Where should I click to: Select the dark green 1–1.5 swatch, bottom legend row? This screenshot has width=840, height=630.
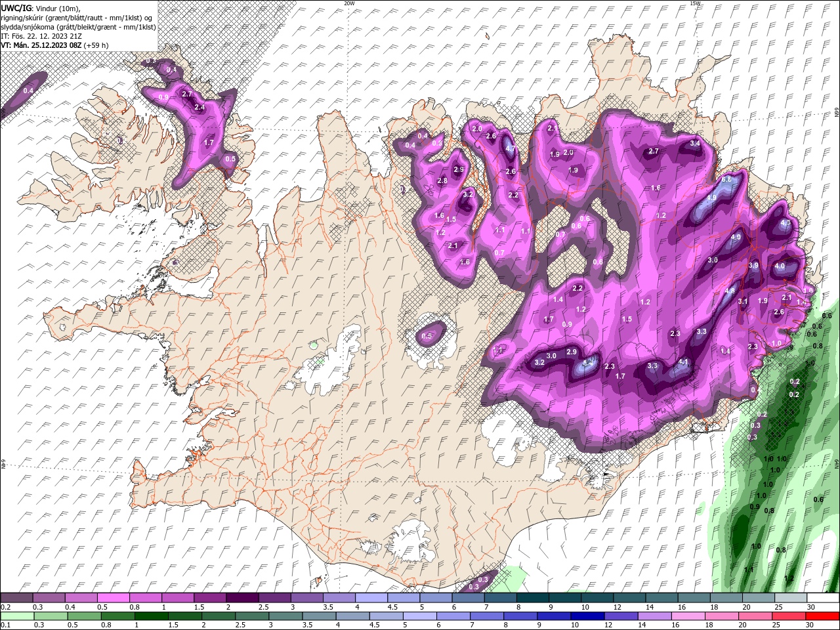pyautogui.click(x=150, y=616)
